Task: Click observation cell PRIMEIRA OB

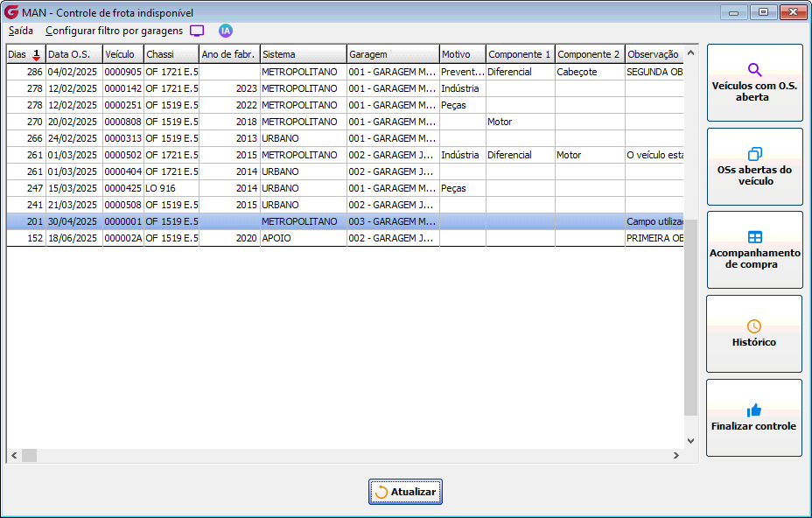Action: tap(654, 238)
